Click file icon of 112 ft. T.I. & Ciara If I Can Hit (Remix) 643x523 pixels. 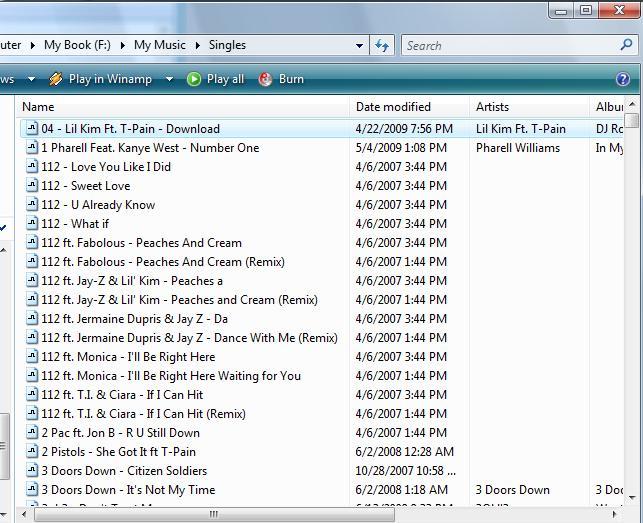point(32,413)
